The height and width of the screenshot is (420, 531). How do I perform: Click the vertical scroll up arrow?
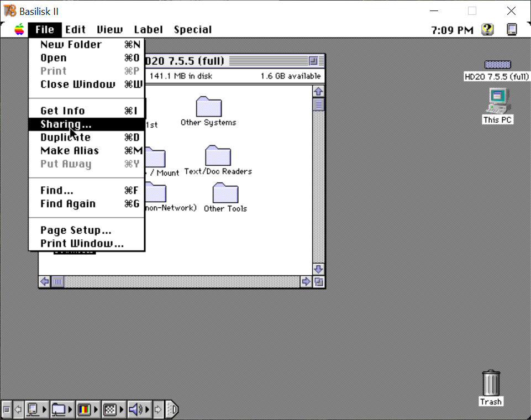click(318, 91)
